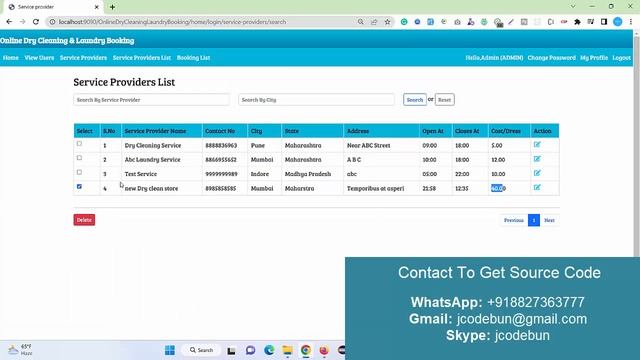Focus the Search By Service Provider field
640x360 pixels.
(151, 100)
